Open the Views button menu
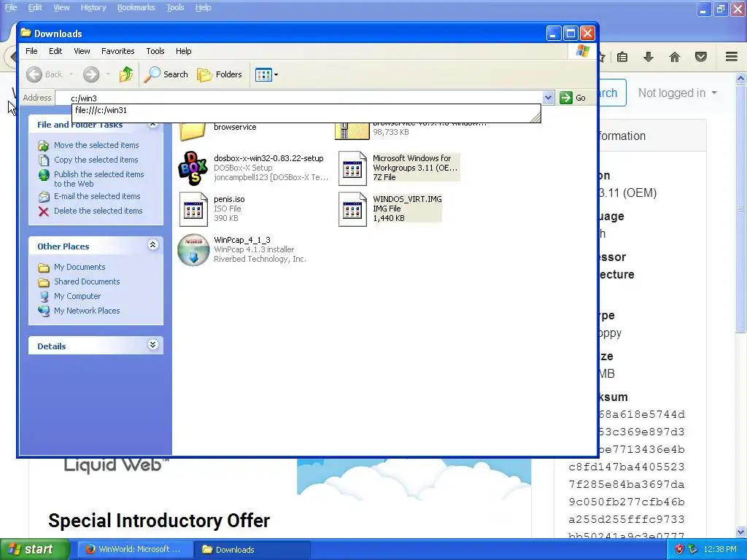The width and height of the screenshot is (747, 560). pyautogui.click(x=266, y=74)
